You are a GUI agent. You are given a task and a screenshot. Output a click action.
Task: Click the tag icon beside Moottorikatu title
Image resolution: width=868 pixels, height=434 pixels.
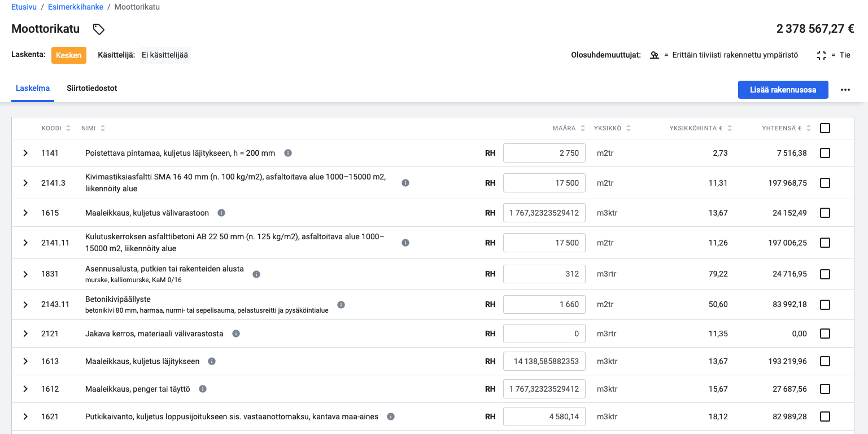[x=99, y=29]
